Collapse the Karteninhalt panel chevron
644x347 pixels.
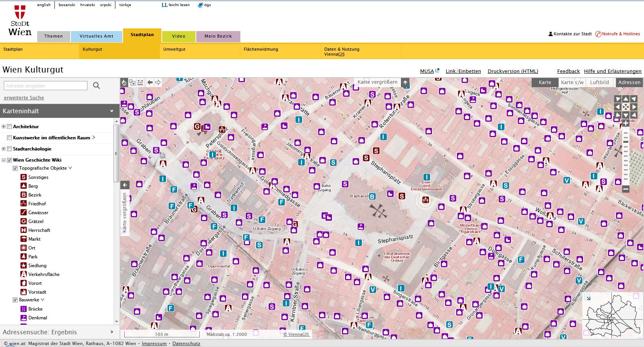tap(112, 111)
